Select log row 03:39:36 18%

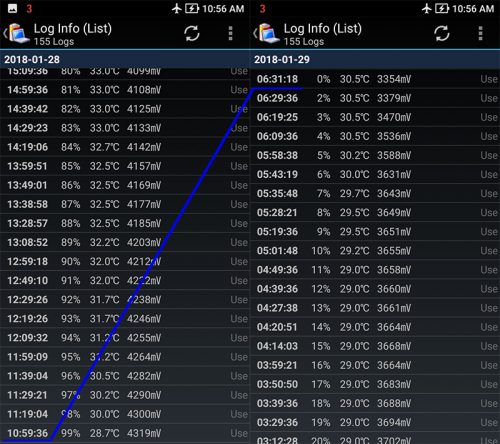point(375,403)
